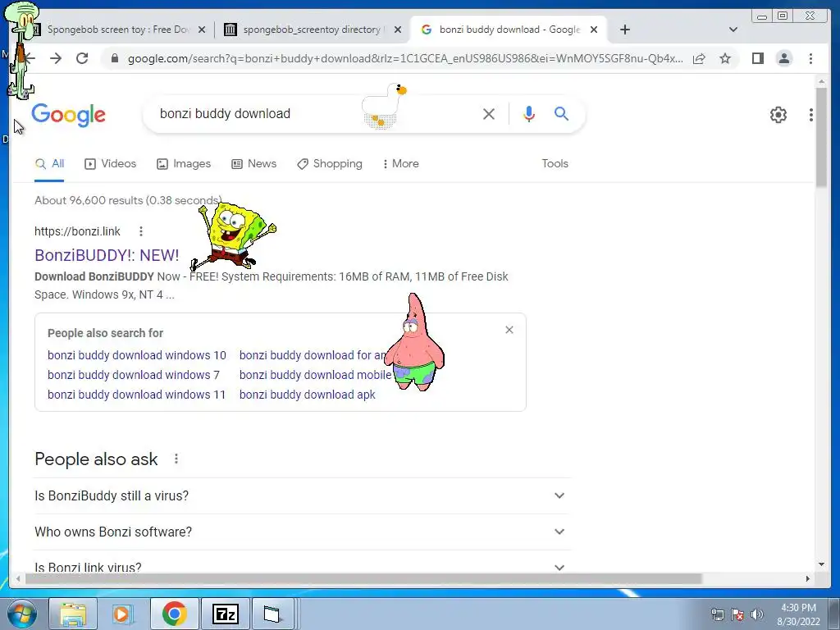
Task: Start voice search with the microphone
Action: point(529,113)
